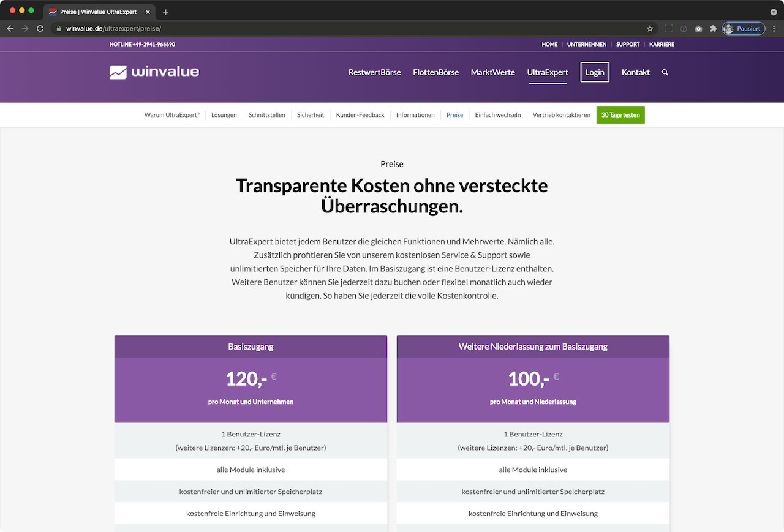Open the Karriere link in top bar
Viewport: 784px width, 532px height.
[x=661, y=45]
